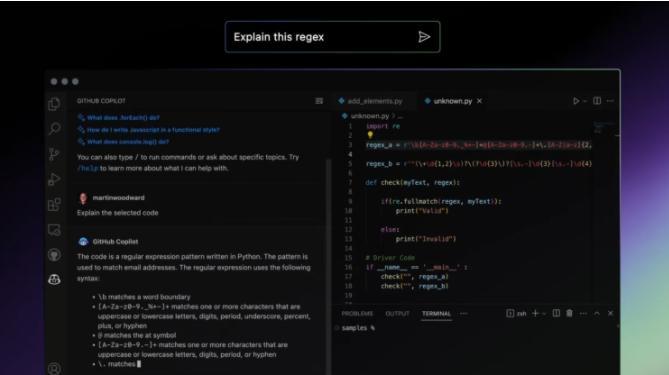669x375 pixels.
Task: Click suggestion about javascript functional style
Action: pyautogui.click(x=153, y=130)
